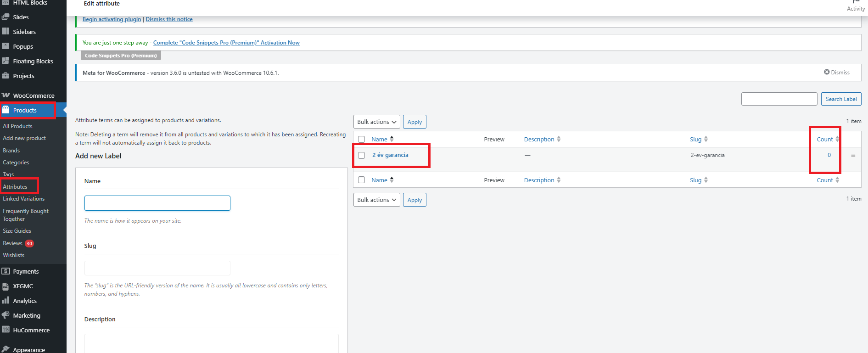Click the count 0 link
868x353 pixels.
pos(829,155)
